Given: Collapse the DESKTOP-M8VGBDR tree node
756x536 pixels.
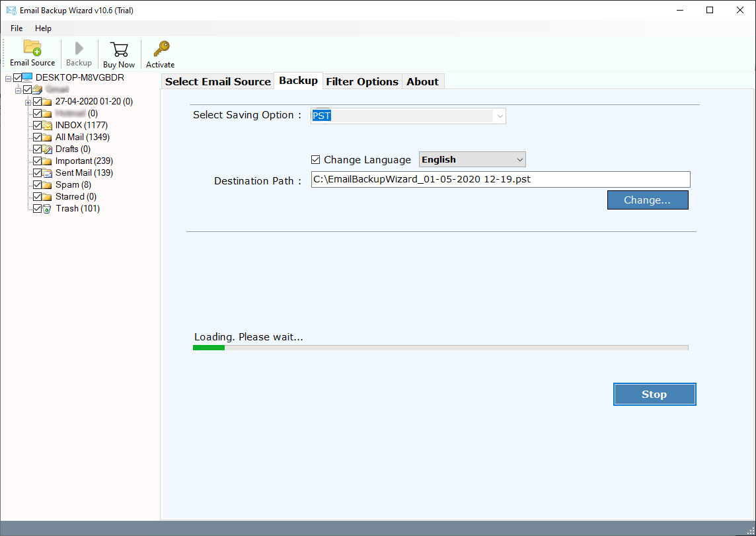Looking at the screenshot, I should [x=8, y=79].
